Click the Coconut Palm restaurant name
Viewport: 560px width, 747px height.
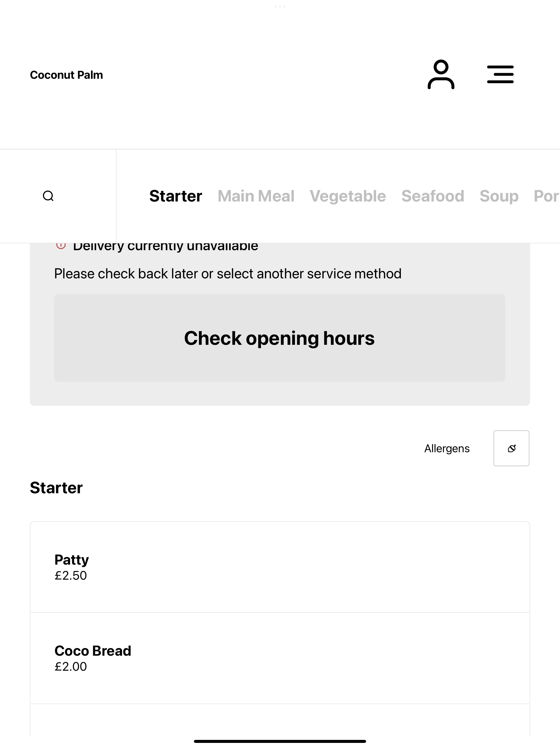66,75
